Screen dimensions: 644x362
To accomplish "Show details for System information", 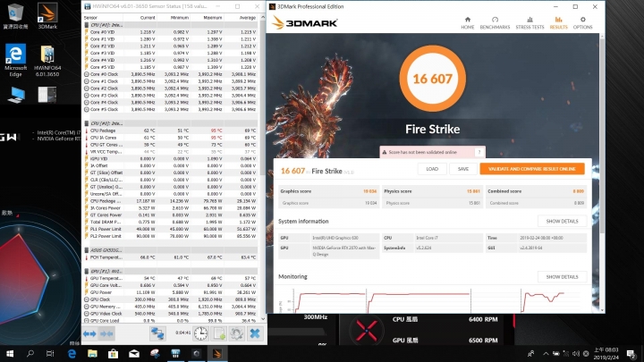I will (x=562, y=222).
